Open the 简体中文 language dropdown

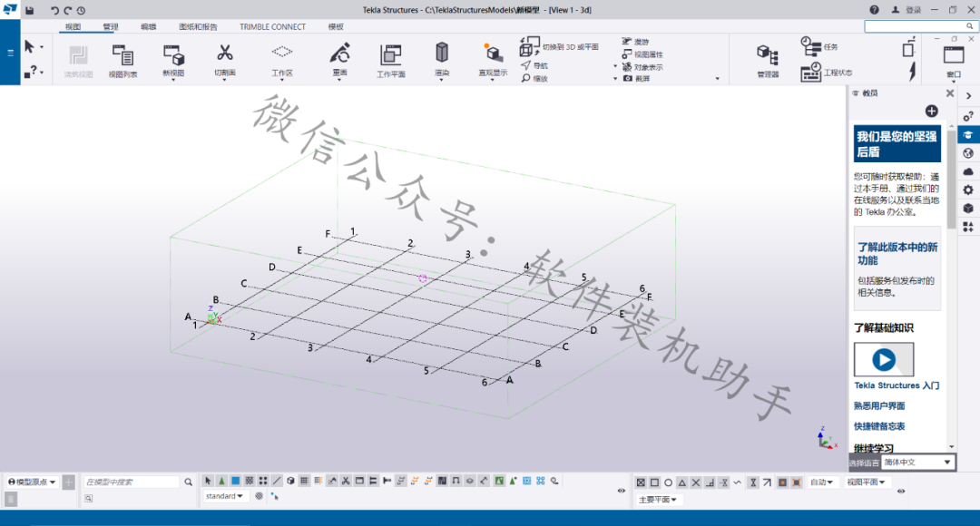tap(917, 463)
